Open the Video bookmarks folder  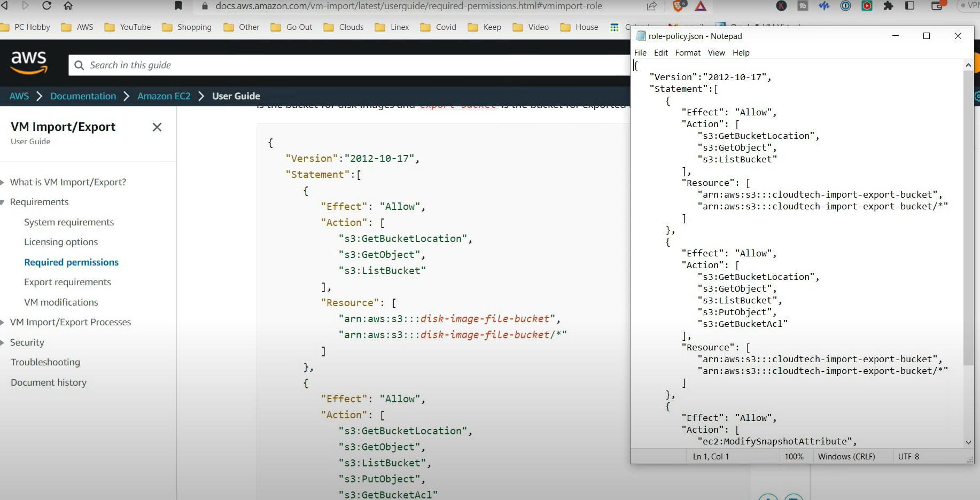530,27
